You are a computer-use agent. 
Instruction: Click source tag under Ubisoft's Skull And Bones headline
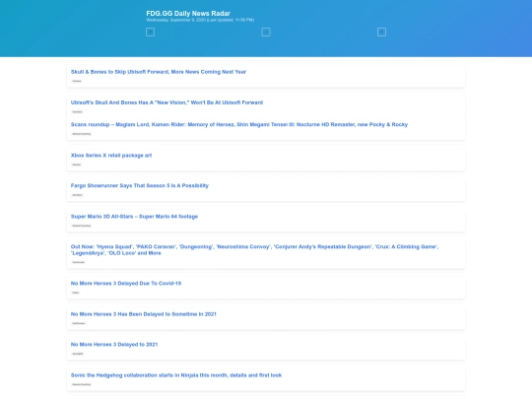[77, 111]
